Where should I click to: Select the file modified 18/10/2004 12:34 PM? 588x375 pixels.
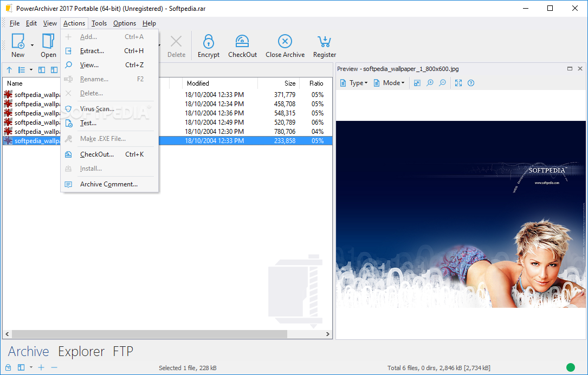coord(167,104)
